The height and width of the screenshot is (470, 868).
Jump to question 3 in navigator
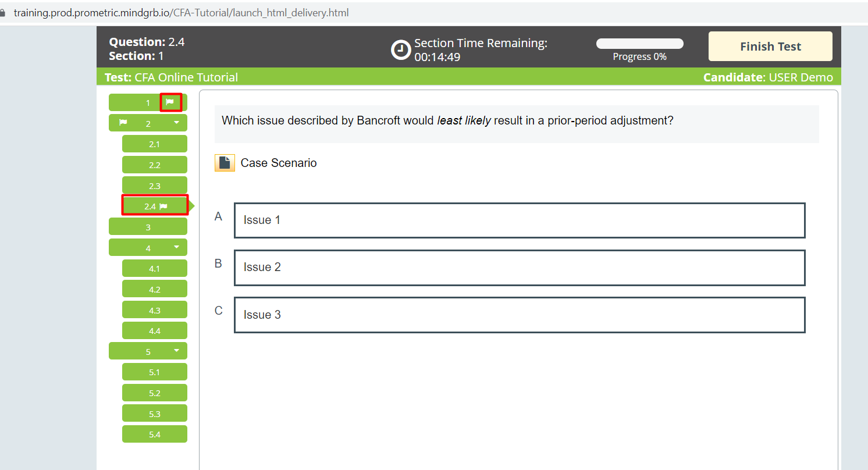click(148, 227)
